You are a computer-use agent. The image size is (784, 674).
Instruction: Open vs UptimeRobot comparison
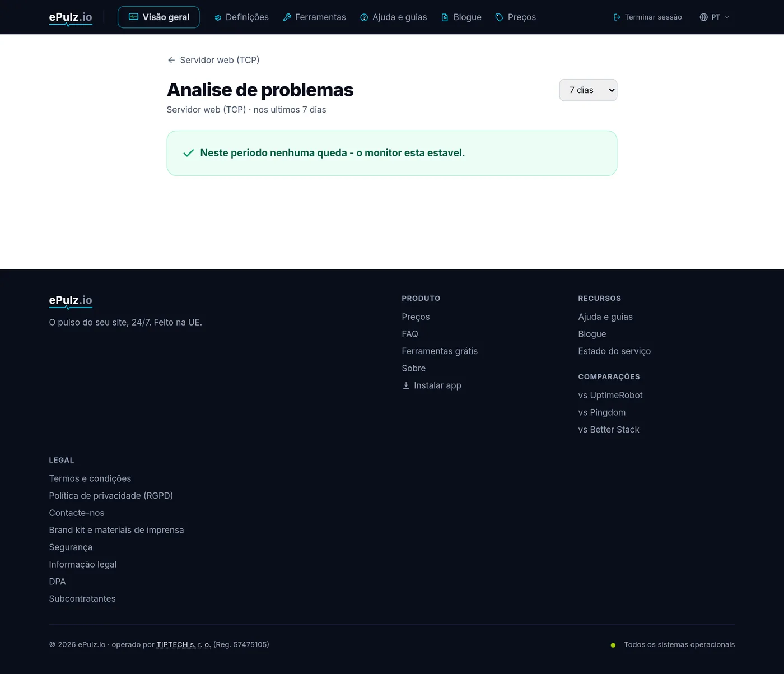610,396
